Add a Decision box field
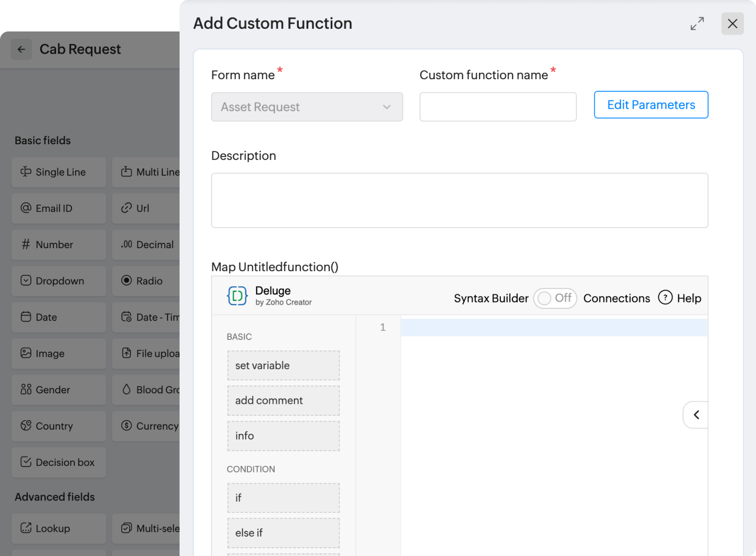 [59, 462]
